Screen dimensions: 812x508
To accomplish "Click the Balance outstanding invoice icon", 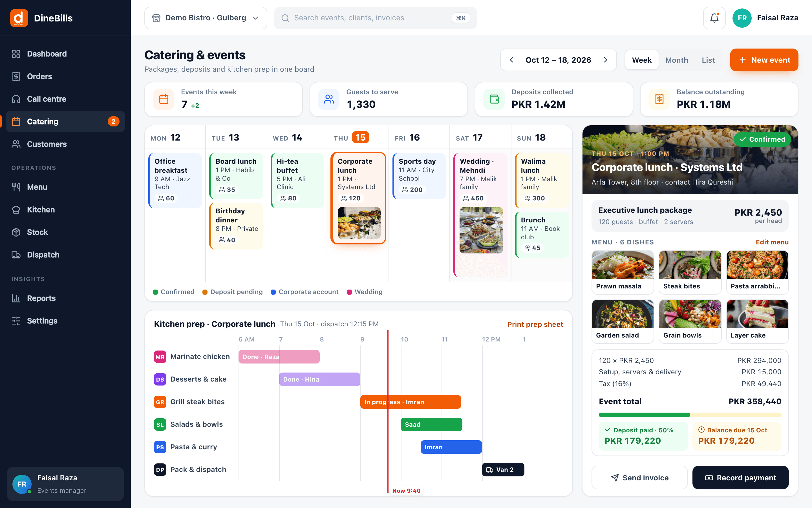I will 659,99.
